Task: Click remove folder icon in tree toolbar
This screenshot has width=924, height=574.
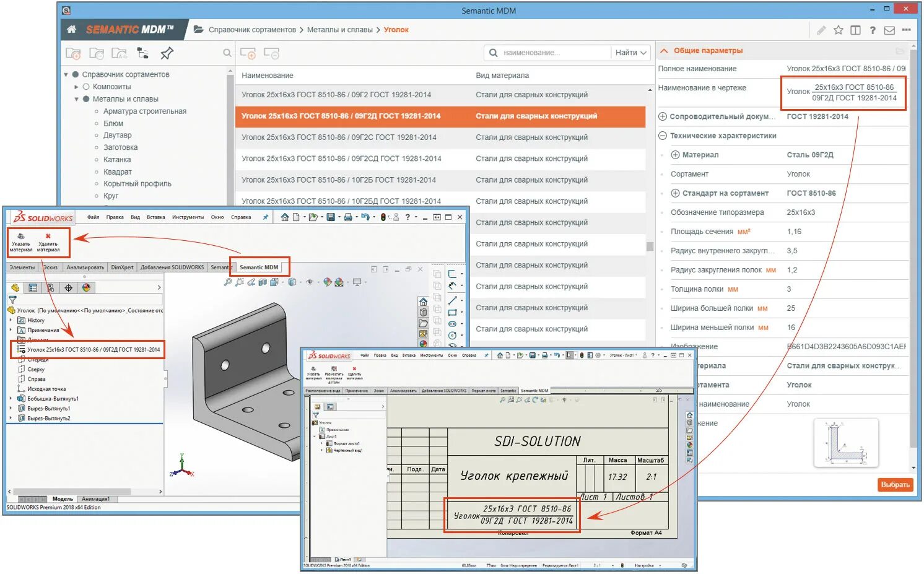Action: (96, 53)
